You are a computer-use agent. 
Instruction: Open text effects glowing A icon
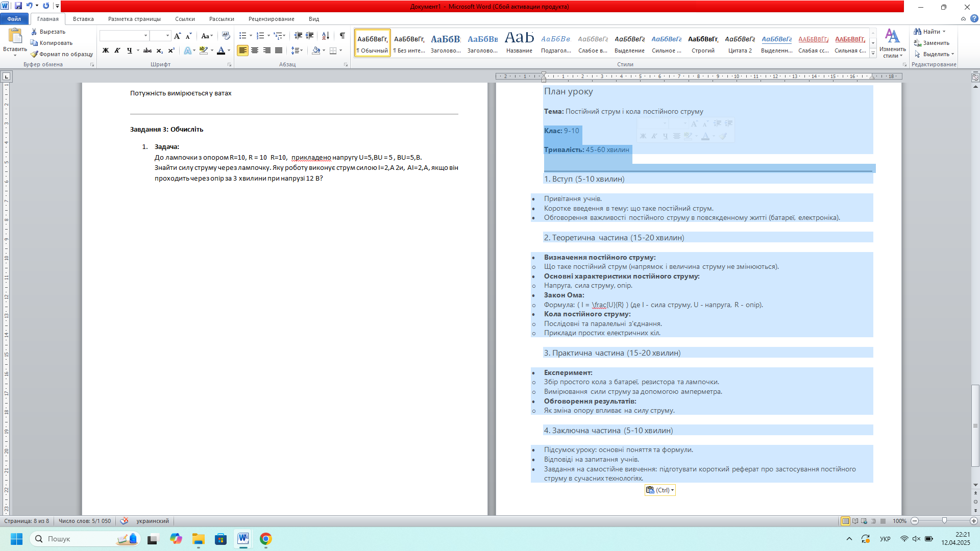(x=187, y=51)
